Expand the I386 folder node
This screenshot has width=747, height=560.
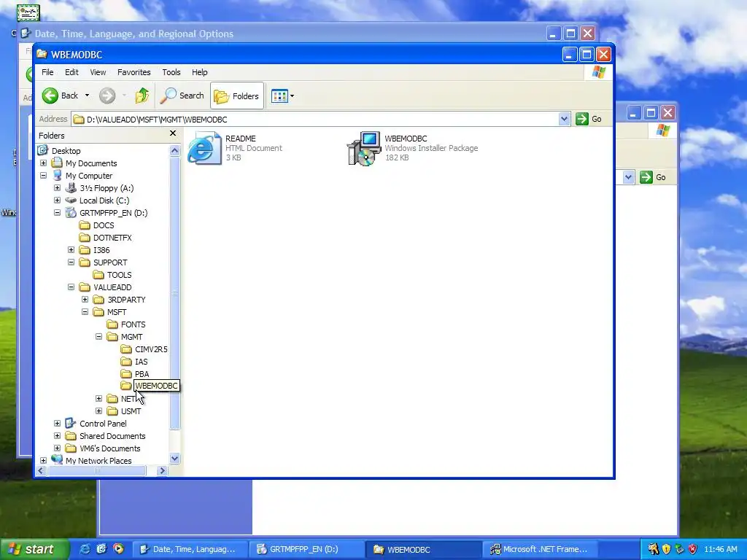tap(71, 249)
